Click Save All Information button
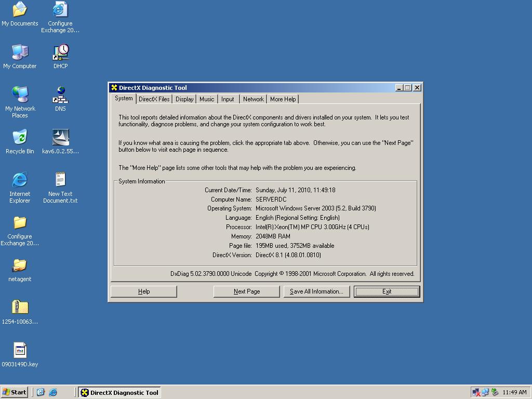The width and height of the screenshot is (532, 399). click(316, 291)
